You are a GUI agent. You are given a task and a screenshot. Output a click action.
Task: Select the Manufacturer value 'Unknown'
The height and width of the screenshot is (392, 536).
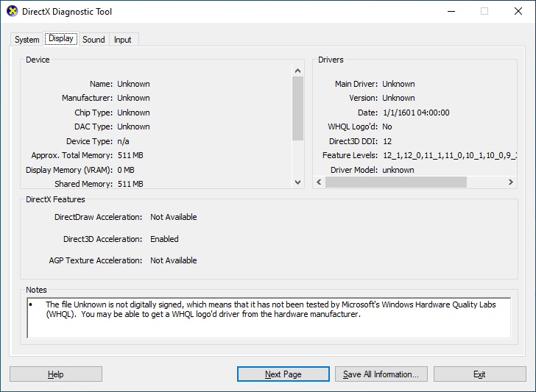133,98
